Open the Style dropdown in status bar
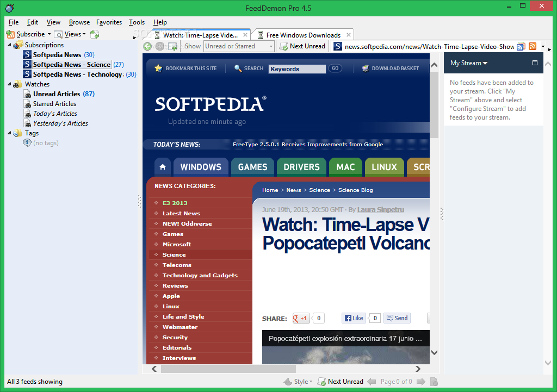The width and height of the screenshot is (557, 392). tap(299, 382)
